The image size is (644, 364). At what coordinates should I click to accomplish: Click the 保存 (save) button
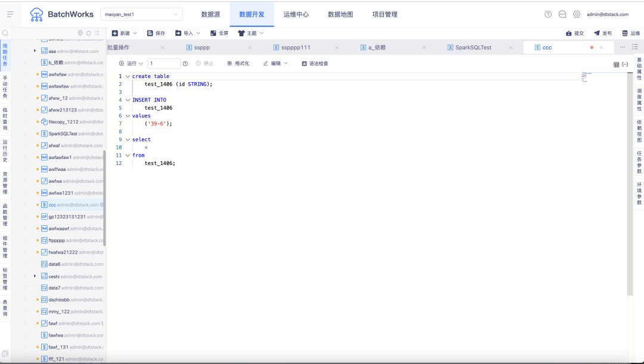156,33
